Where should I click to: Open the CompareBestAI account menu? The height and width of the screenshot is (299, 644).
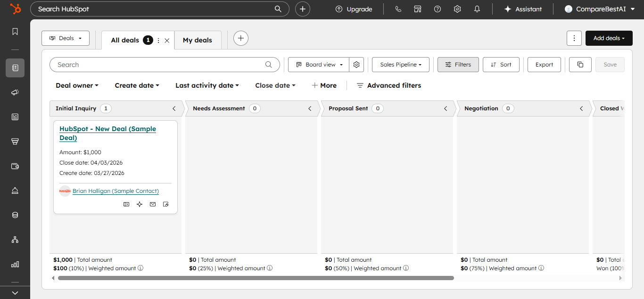pos(599,9)
